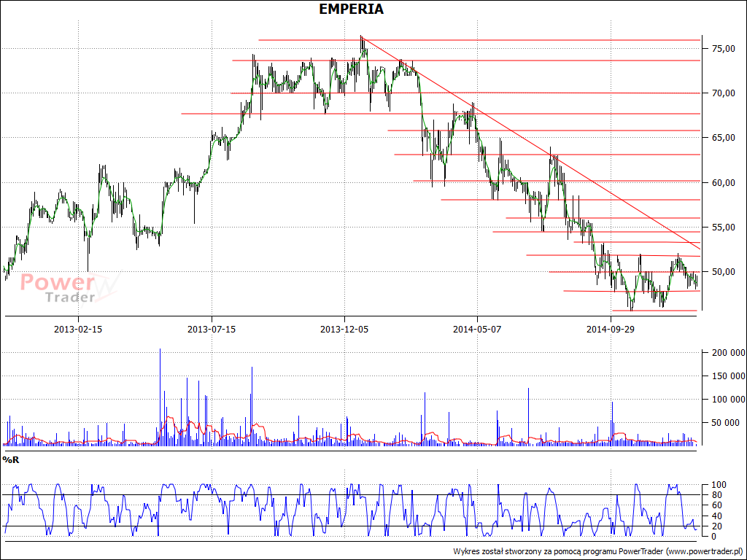Image resolution: width=747 pixels, height=560 pixels.
Task: Click the 150 000 volume axis label
Action: tap(729, 376)
